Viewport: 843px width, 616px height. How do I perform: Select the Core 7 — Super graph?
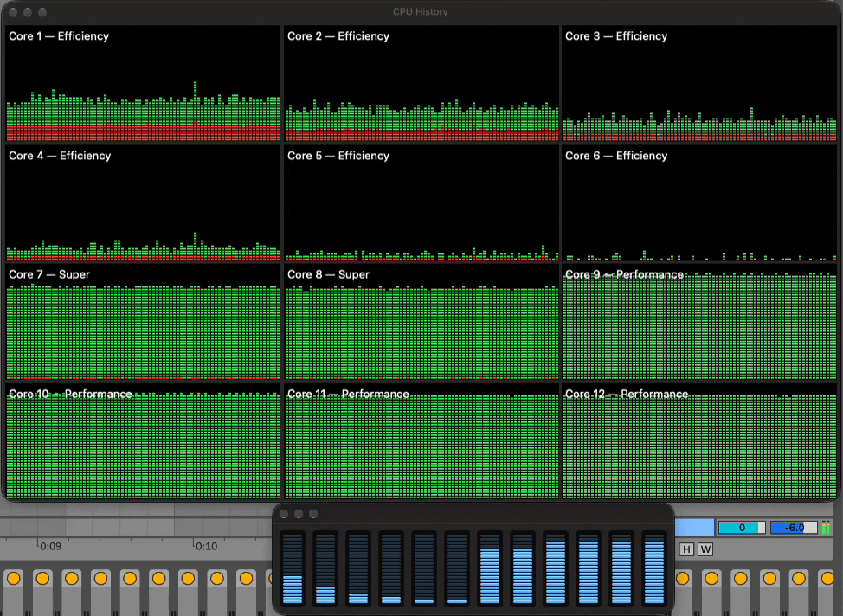[x=143, y=323]
